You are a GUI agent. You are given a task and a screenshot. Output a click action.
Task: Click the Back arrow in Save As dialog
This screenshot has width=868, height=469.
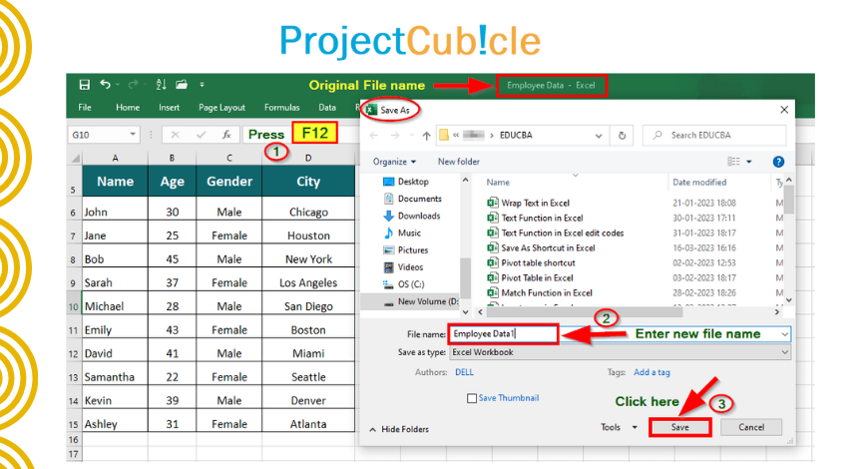(375, 135)
